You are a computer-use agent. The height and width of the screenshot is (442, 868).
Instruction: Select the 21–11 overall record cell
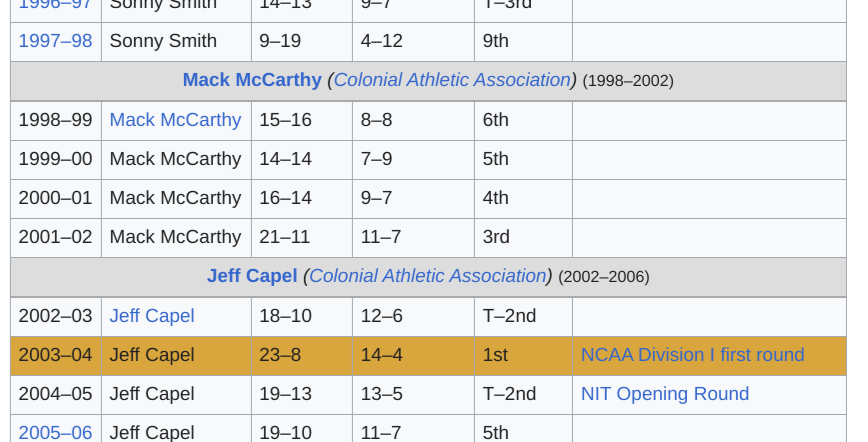click(x=285, y=237)
